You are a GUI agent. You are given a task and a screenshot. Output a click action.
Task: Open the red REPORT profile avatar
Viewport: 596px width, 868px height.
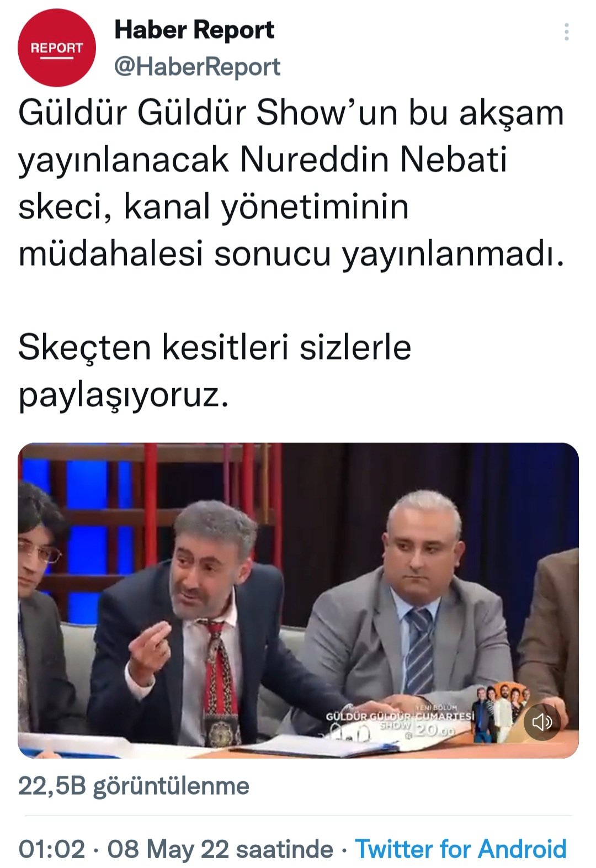[x=57, y=47]
